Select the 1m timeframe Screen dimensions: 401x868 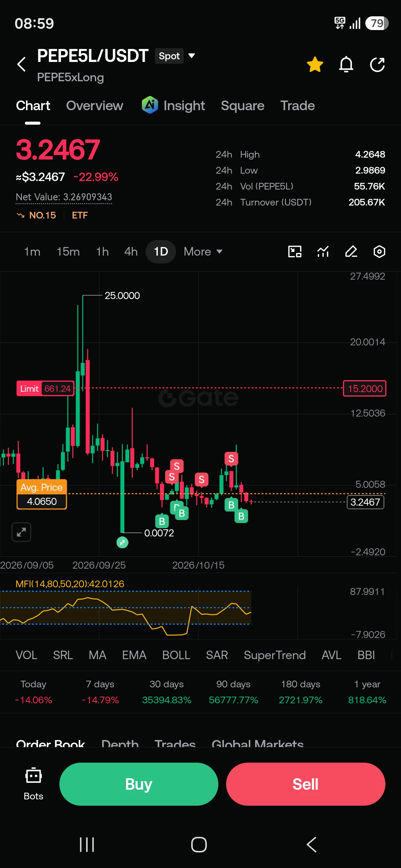point(32,251)
